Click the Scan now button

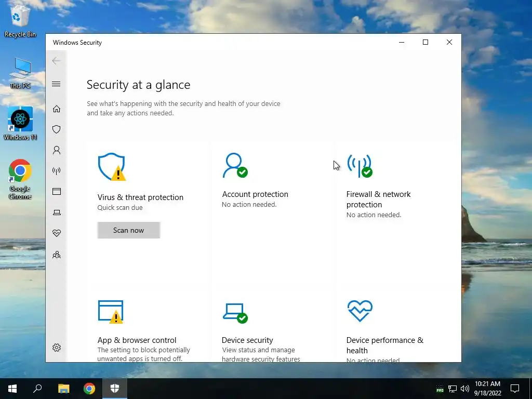(x=129, y=230)
